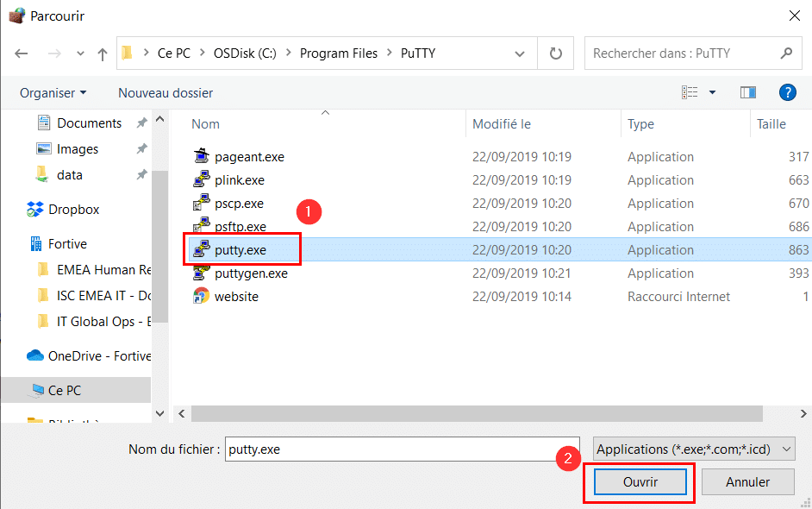Go back with the left arrow
Screen dimensions: 812x509
tap(22, 53)
